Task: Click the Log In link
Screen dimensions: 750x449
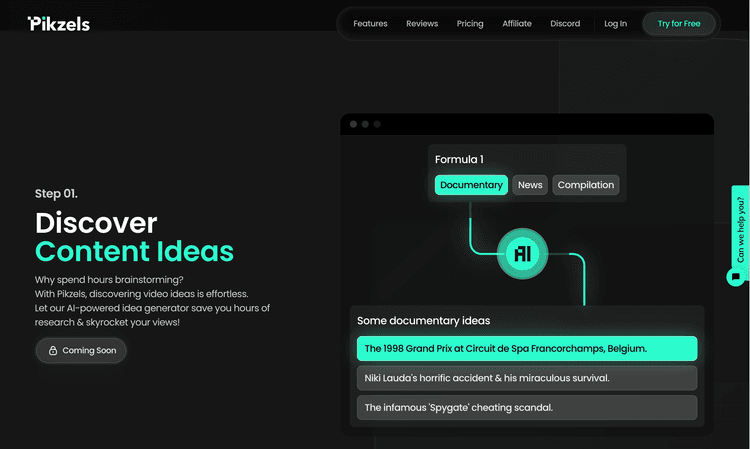Action: [615, 23]
